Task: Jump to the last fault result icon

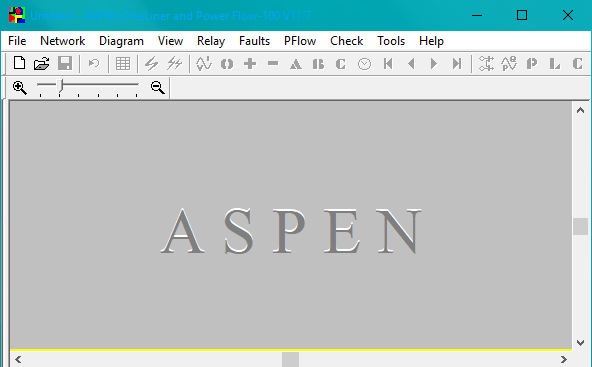Action: [457, 63]
